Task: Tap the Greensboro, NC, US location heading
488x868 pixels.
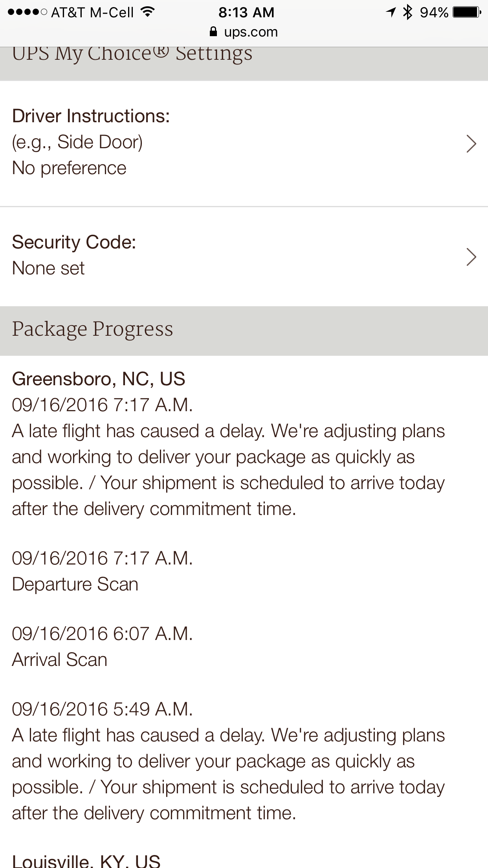Action: (99, 379)
